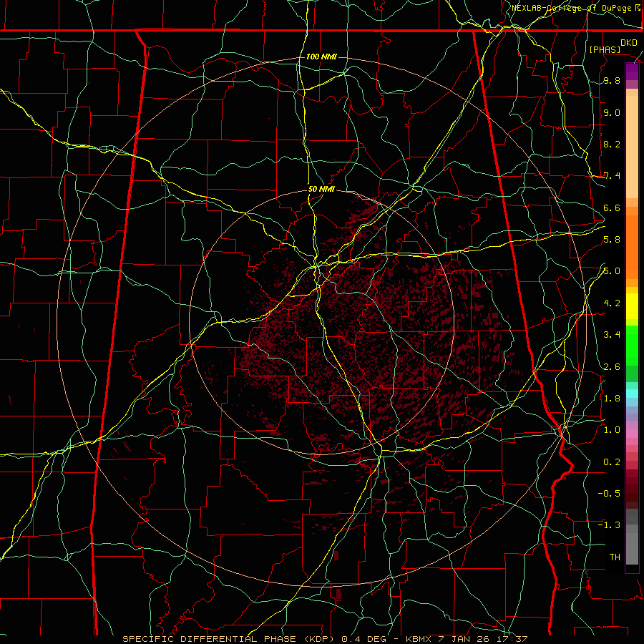Click the -1.3 scale value

coord(609,525)
